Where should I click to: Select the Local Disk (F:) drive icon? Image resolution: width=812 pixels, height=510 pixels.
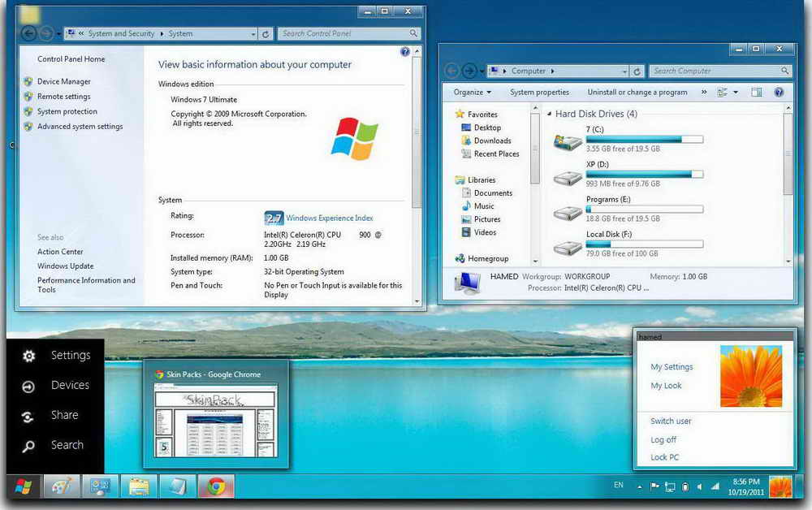pos(568,249)
